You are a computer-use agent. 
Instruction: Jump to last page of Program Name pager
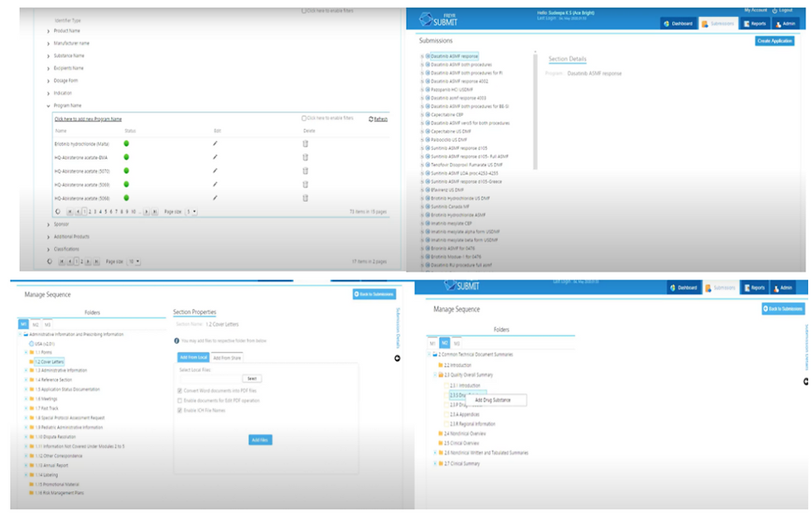(x=154, y=212)
